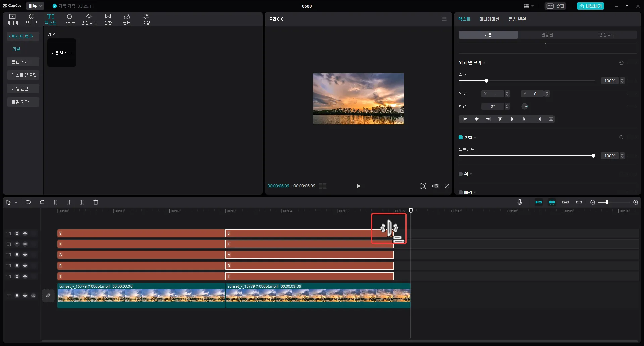Open the 편집효과 effects tab in top toolbar
The width and height of the screenshot is (644, 346).
(89, 19)
